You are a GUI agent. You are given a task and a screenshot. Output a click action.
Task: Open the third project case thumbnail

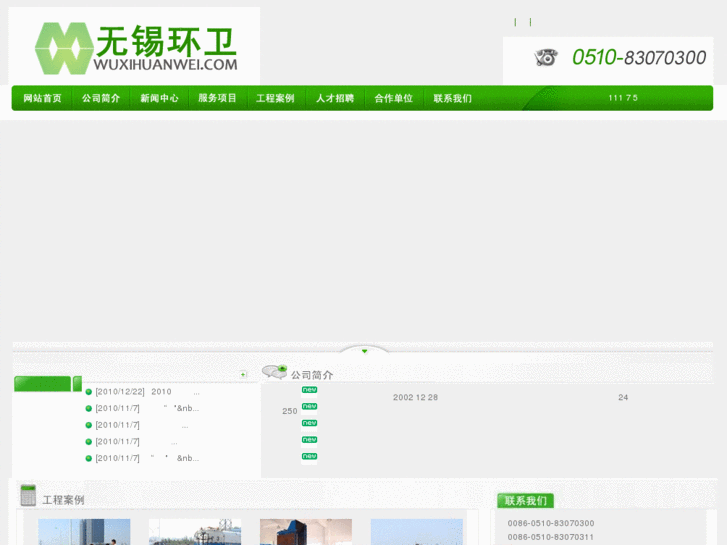coord(305,532)
